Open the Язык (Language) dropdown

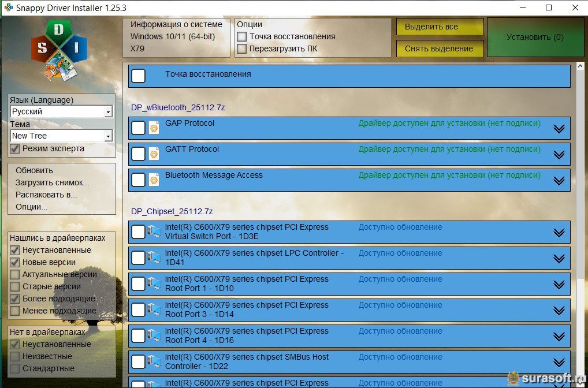point(61,111)
